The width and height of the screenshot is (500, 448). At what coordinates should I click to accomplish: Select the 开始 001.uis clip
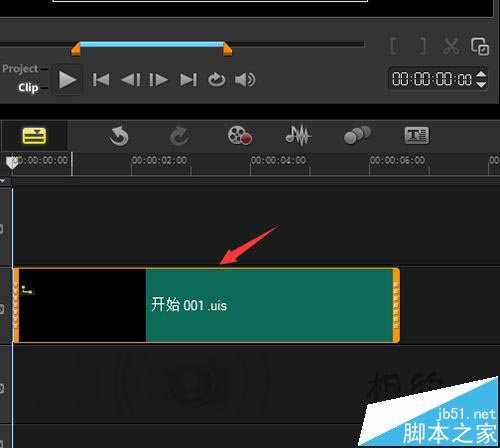[x=207, y=305]
